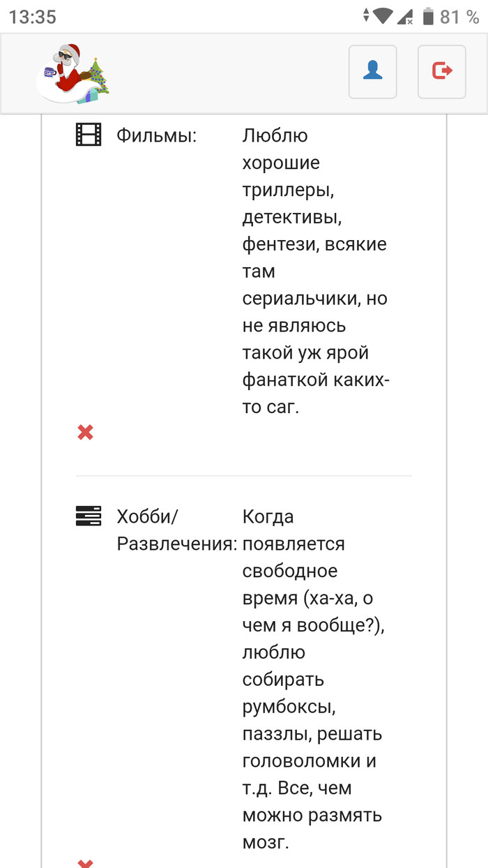Tap the 81 % battery percentage
Viewport: 488px width, 868px height.
pos(459,17)
